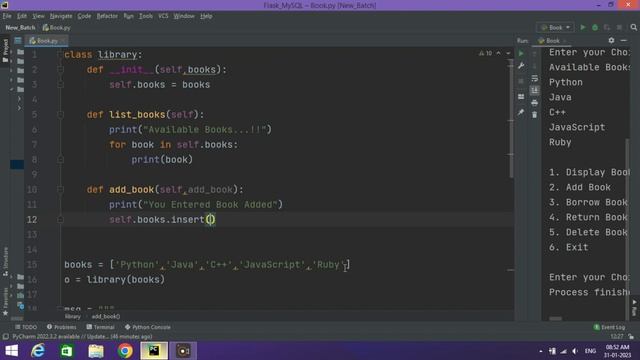Click the print icon in Run panel

pos(534,103)
